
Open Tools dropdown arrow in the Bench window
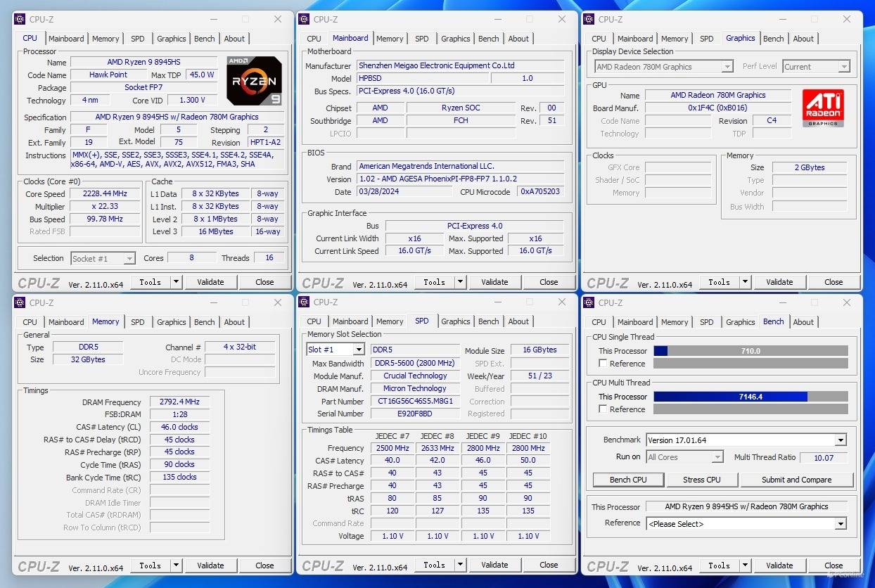pos(745,565)
